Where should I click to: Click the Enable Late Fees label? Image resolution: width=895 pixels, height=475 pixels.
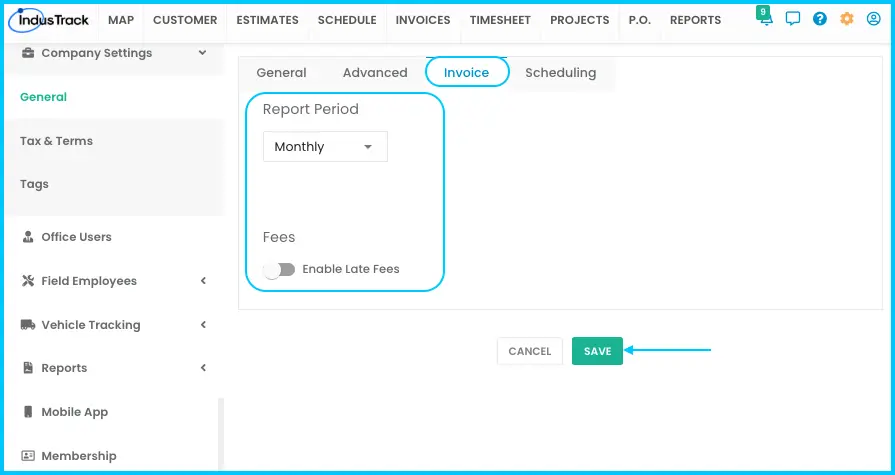click(351, 269)
